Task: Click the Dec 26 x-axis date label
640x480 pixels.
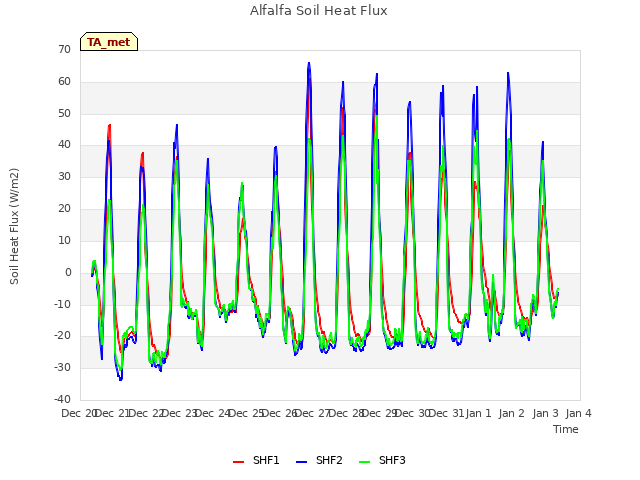Action: point(279,413)
